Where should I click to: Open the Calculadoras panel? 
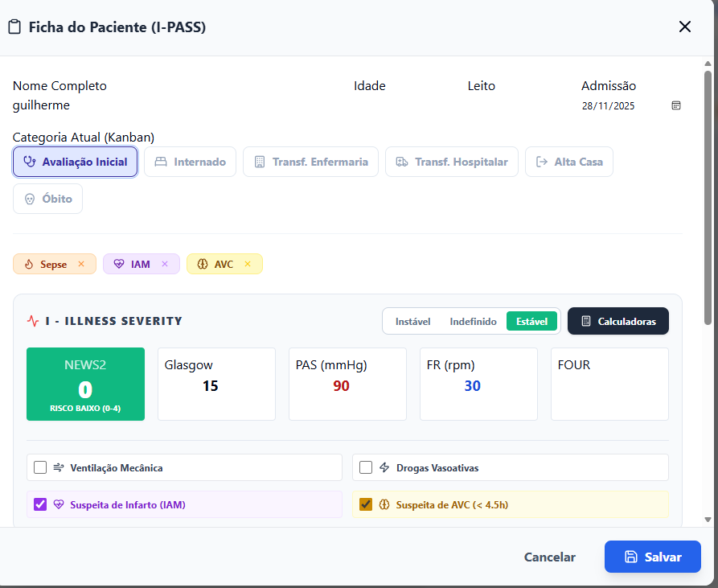point(617,321)
